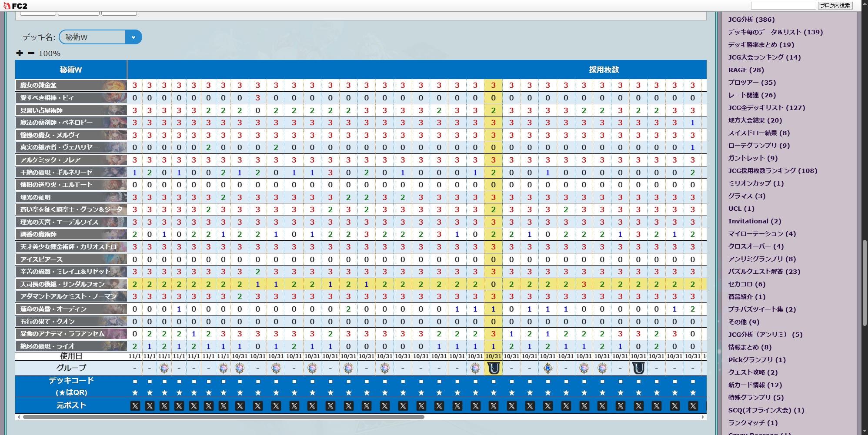Screen dimensions: 868x435
Task: Open JCG全デッキリスト (127) category
Action: pos(767,108)
